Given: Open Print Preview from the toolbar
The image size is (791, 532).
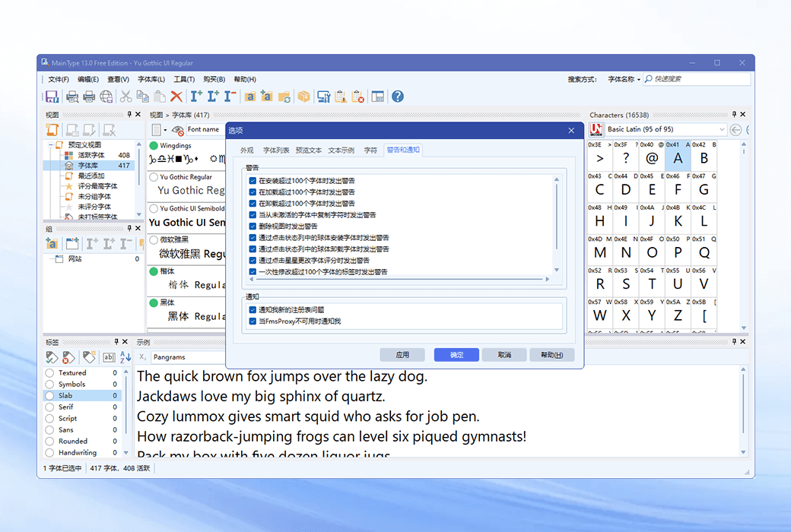Looking at the screenshot, I should (72, 97).
